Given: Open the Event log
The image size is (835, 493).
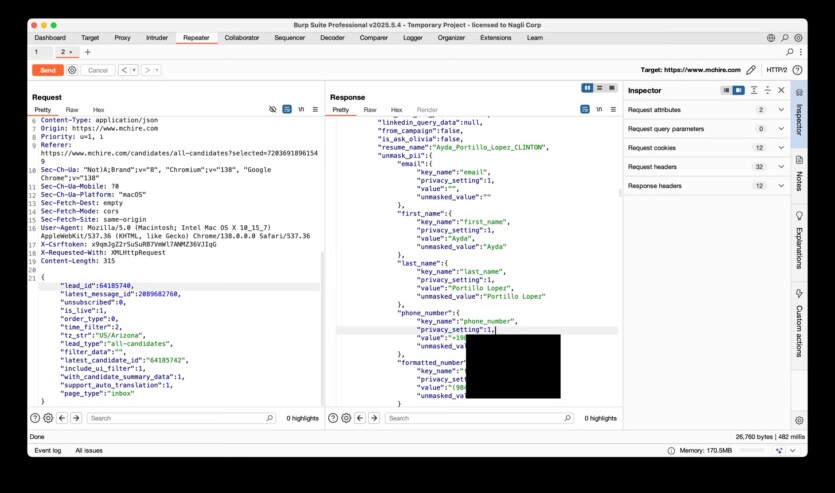Looking at the screenshot, I should [48, 450].
